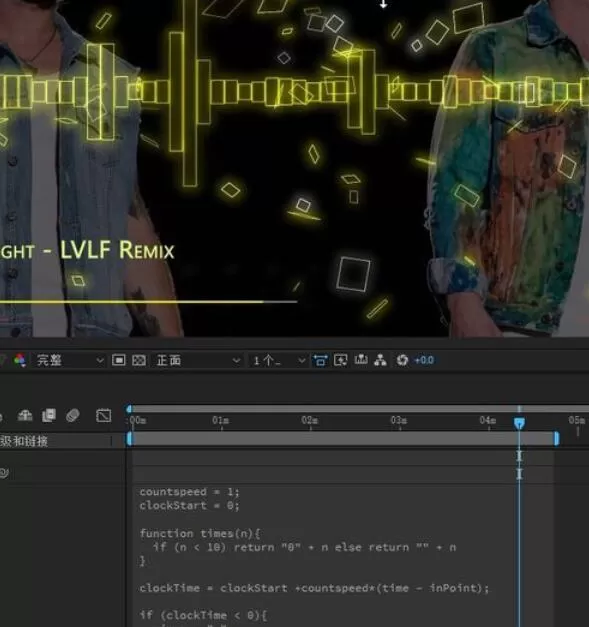Viewport: 589px width, 627px height.
Task: Click the fast previews icon
Action: (340, 360)
